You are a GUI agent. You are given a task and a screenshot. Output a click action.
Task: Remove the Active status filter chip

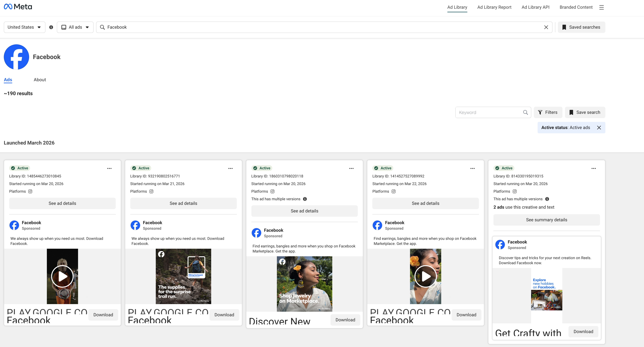click(x=599, y=127)
